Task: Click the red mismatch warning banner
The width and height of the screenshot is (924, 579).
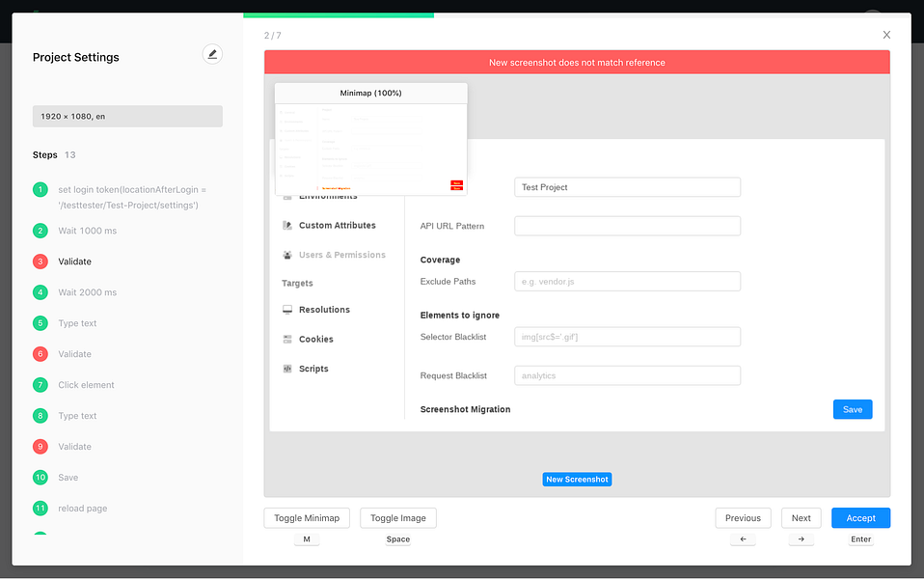Action: click(x=577, y=63)
